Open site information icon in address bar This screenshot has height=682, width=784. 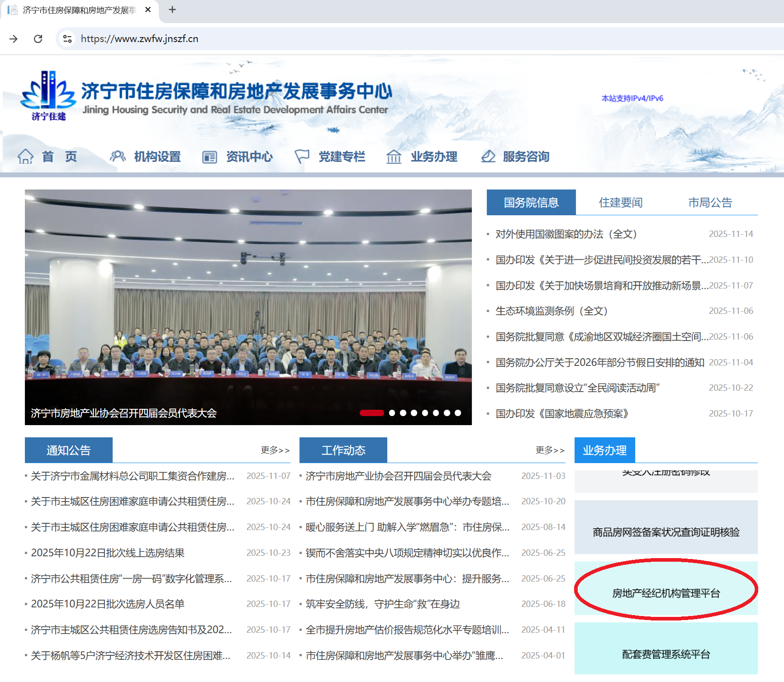coord(67,39)
